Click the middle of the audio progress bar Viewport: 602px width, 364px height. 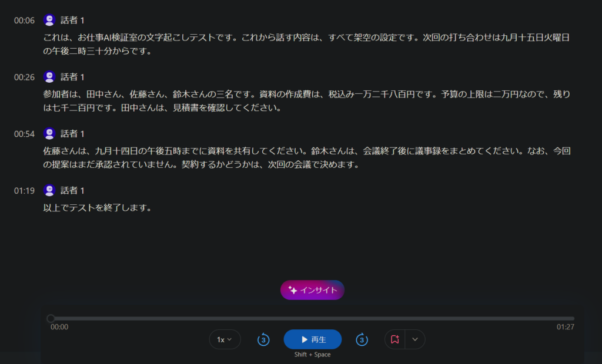tap(313, 318)
